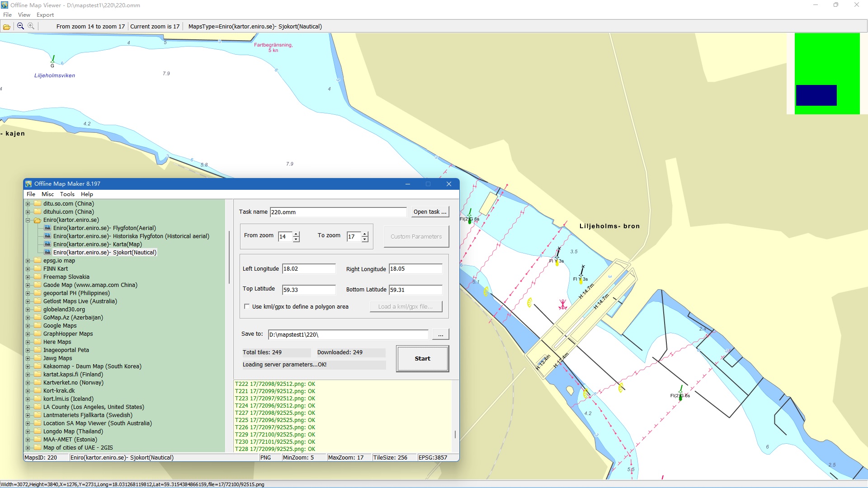
Task: Click the Left Longitude input field
Action: 308,269
